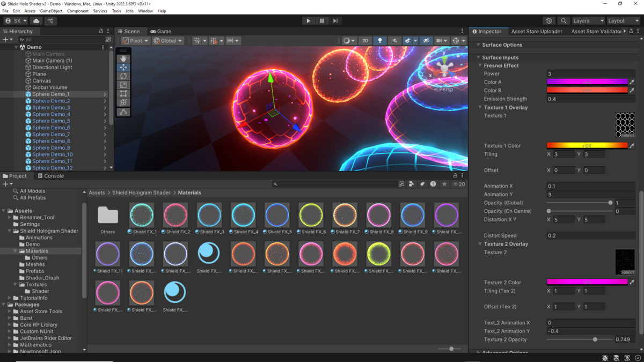Toggle 2D view mode in Scene view
Screen dimensions: 644x362
(x=365, y=40)
